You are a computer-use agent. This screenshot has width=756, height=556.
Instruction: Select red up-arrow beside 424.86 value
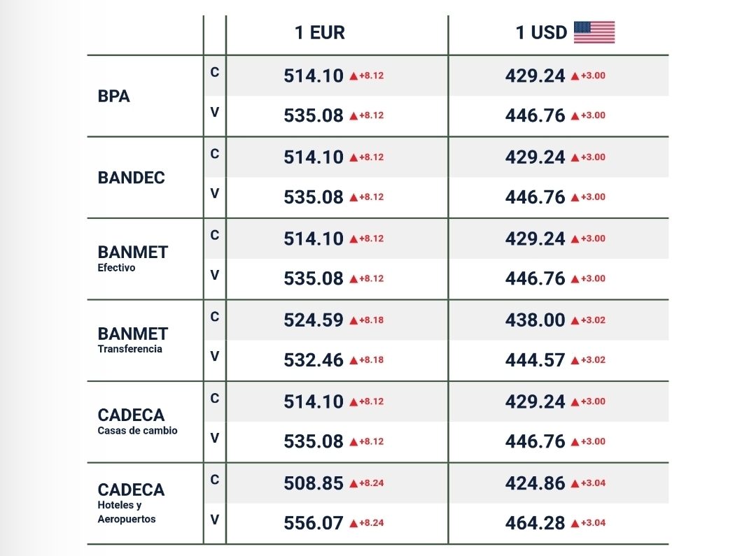point(575,483)
